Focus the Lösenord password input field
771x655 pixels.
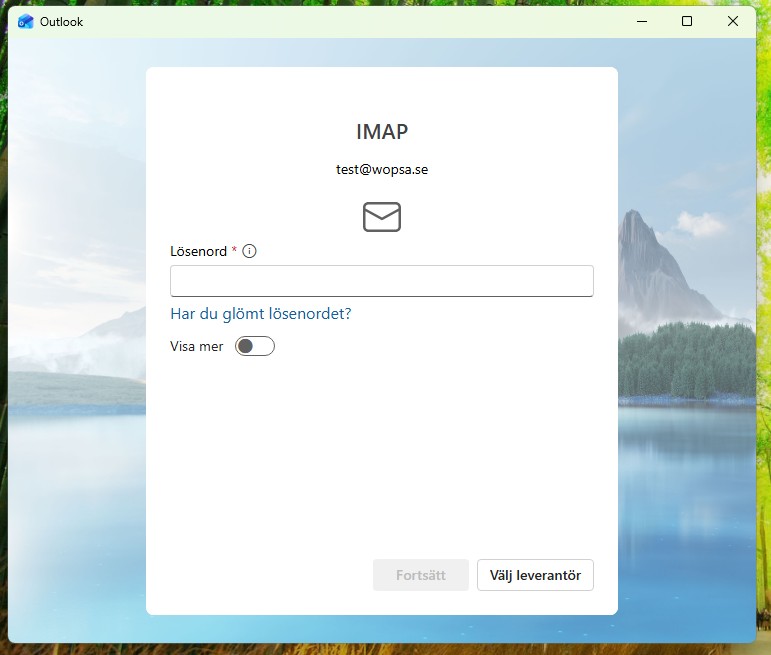point(382,281)
